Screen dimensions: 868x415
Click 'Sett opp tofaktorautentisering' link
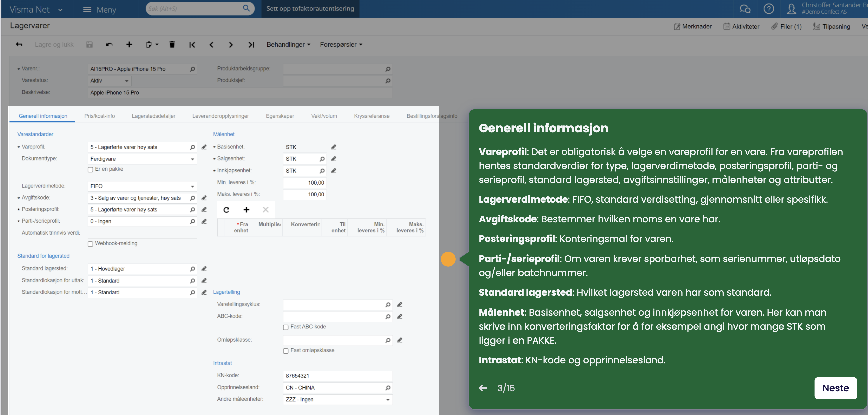[310, 9]
